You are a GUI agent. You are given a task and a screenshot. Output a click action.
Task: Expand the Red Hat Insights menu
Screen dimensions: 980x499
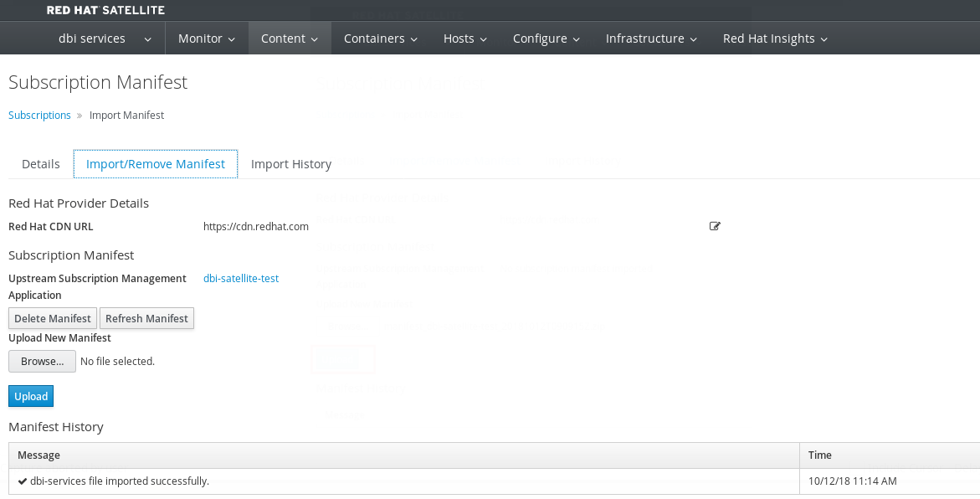pyautogui.click(x=775, y=39)
